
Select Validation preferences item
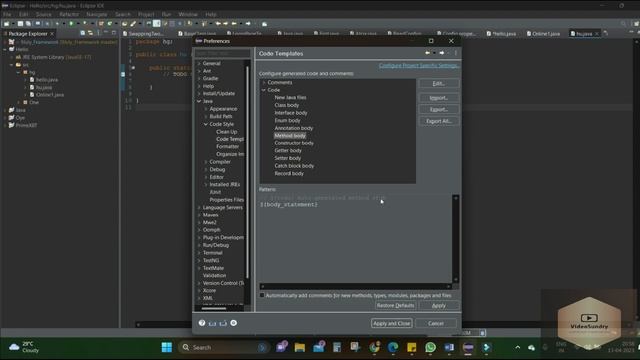[x=214, y=276]
